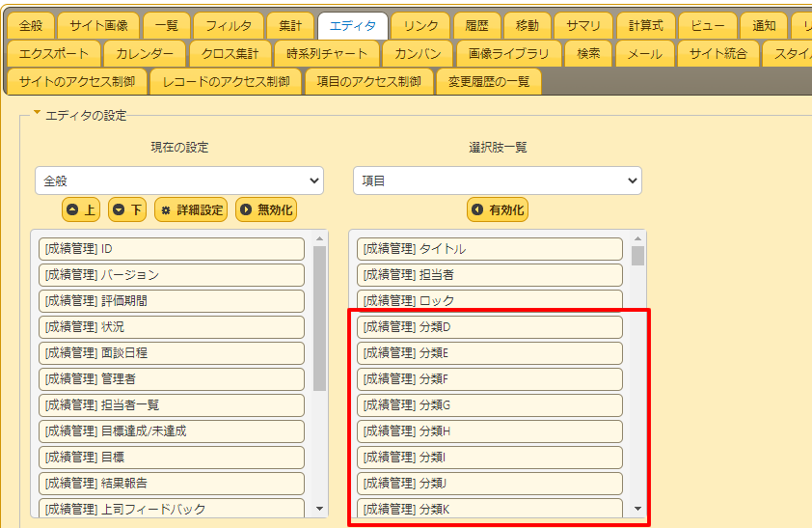Click current settings list scrollbar down arrow

pyautogui.click(x=319, y=509)
